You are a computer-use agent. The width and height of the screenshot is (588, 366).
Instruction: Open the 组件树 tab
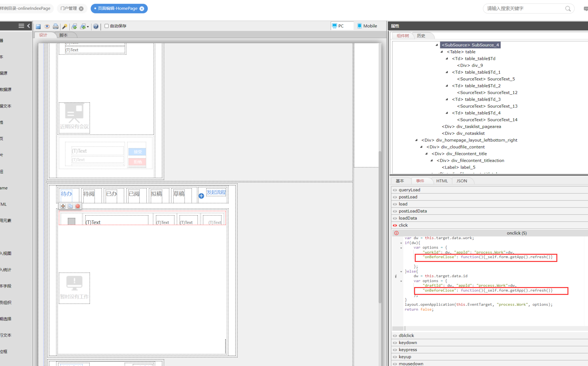(403, 36)
